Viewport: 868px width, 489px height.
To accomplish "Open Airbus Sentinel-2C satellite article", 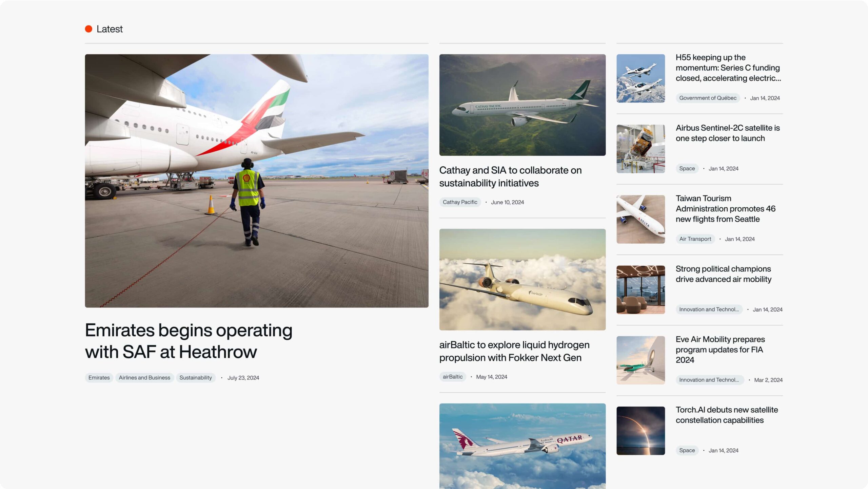I will (x=728, y=133).
